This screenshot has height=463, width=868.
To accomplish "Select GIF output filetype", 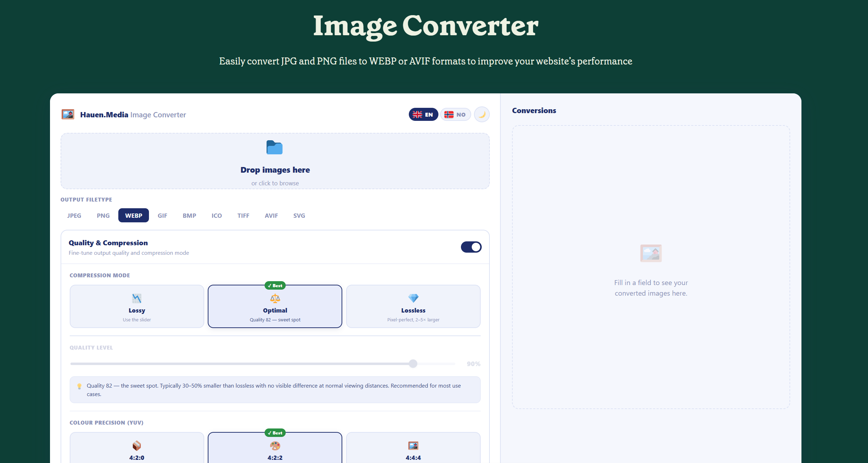I will [162, 215].
